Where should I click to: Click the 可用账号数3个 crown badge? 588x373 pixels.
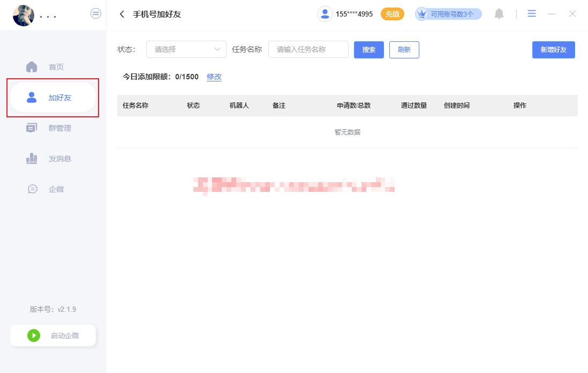[448, 14]
